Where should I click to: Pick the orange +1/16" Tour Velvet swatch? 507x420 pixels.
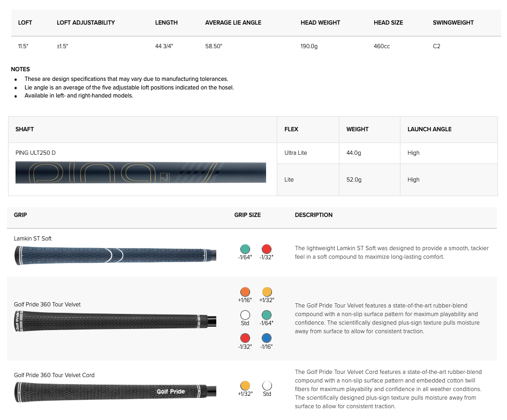pyautogui.click(x=245, y=292)
